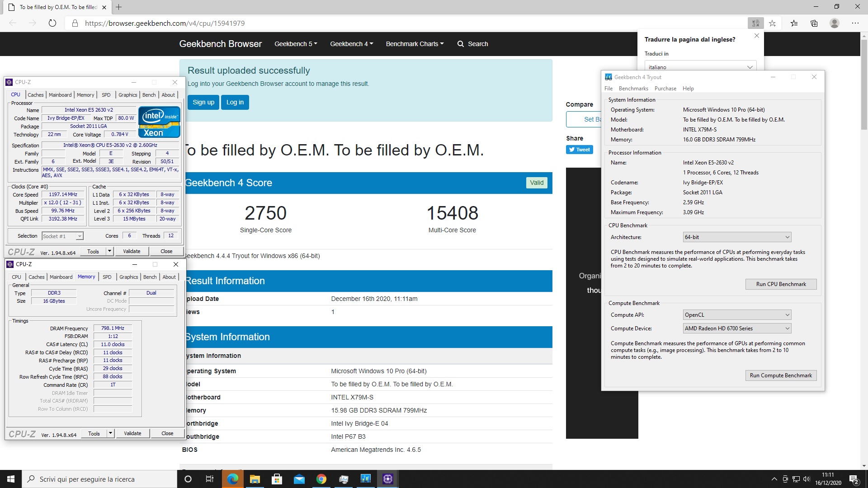Click the Windows taskbar search box
Viewport: 868px width, 488px height.
pos(99,479)
